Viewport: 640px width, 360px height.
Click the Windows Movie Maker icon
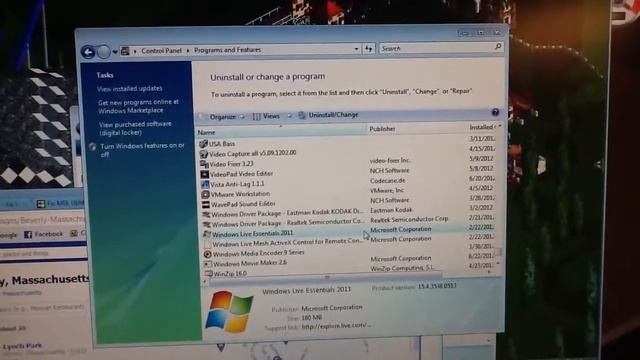point(208,264)
